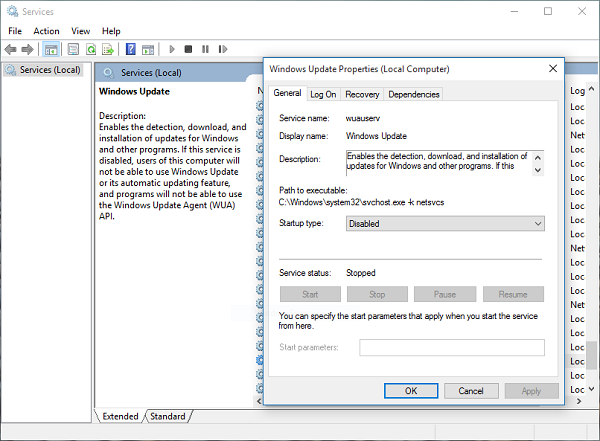Open the File menu

tap(15, 31)
